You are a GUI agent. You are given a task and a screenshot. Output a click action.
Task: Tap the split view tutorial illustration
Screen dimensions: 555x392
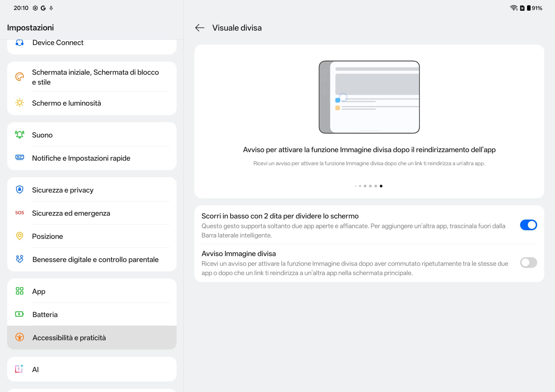[369, 97]
